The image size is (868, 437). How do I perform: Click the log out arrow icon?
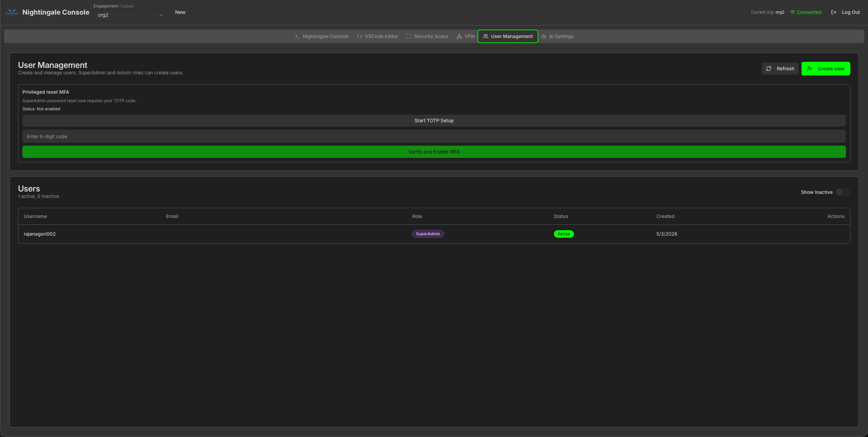pos(833,12)
